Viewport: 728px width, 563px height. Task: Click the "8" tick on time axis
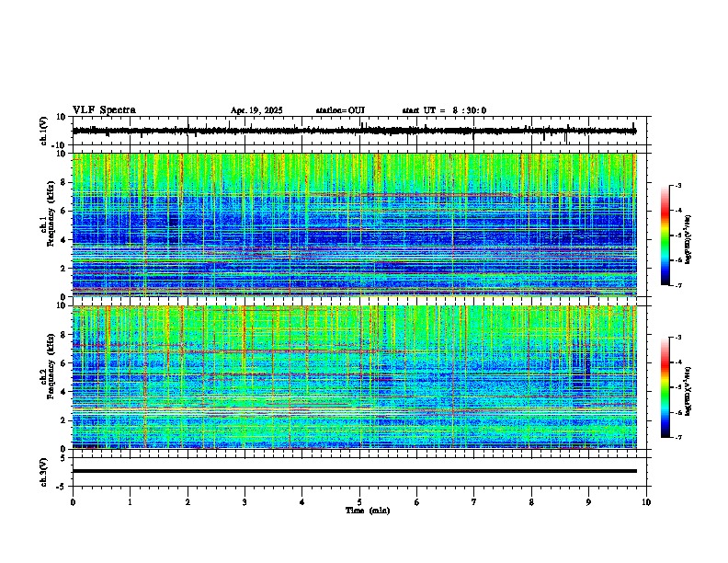click(531, 502)
